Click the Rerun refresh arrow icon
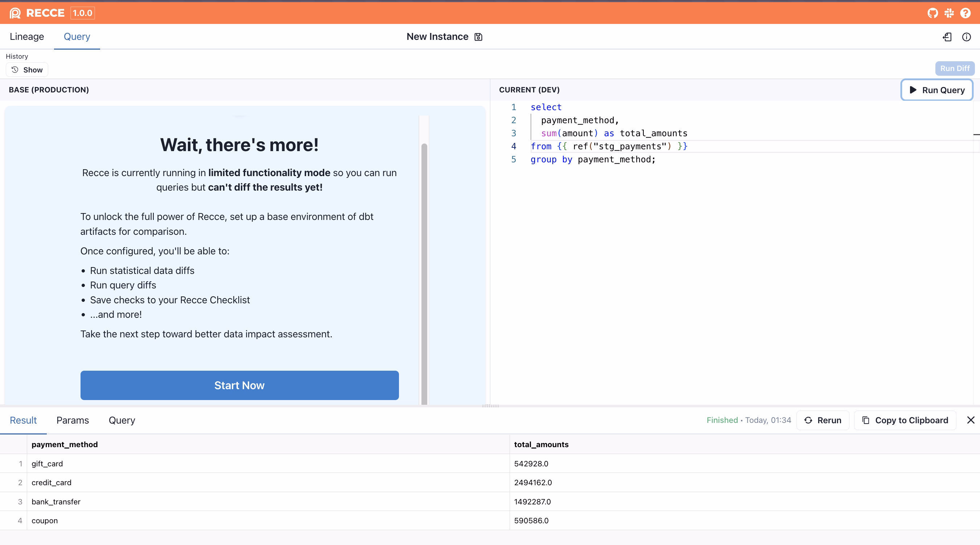This screenshot has height=545, width=980. click(808, 420)
